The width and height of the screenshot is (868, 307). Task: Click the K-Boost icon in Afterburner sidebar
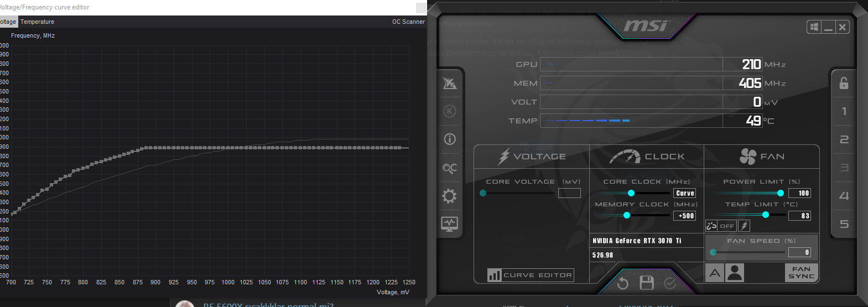point(450,111)
